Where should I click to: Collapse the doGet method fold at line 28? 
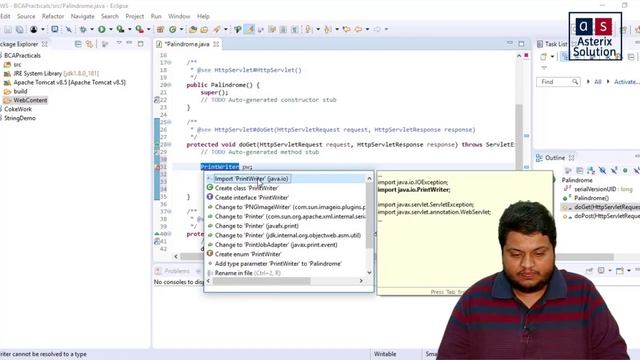tap(169, 144)
